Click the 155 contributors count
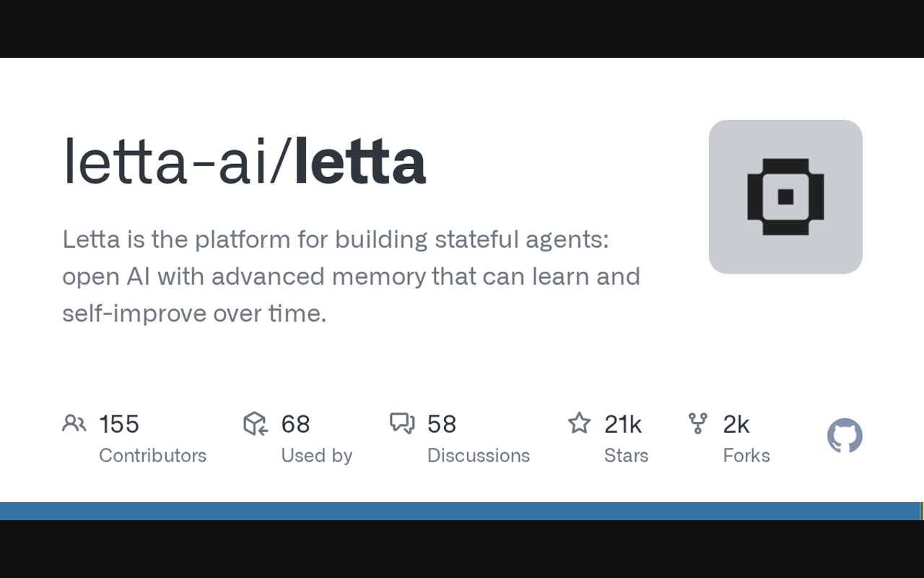Viewport: 924px width, 578px height. [119, 424]
